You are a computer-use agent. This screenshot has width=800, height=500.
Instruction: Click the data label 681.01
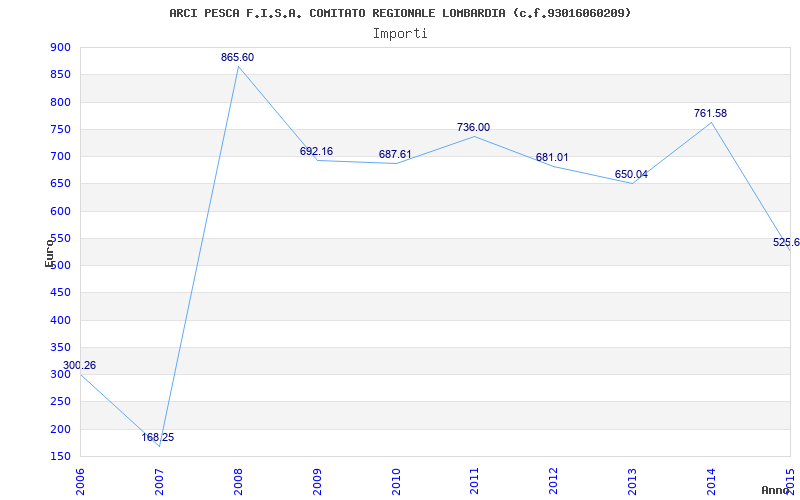point(552,157)
